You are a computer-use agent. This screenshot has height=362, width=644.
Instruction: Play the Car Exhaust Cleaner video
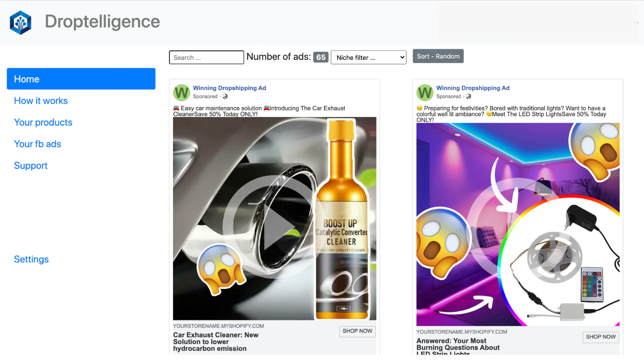pos(275,227)
